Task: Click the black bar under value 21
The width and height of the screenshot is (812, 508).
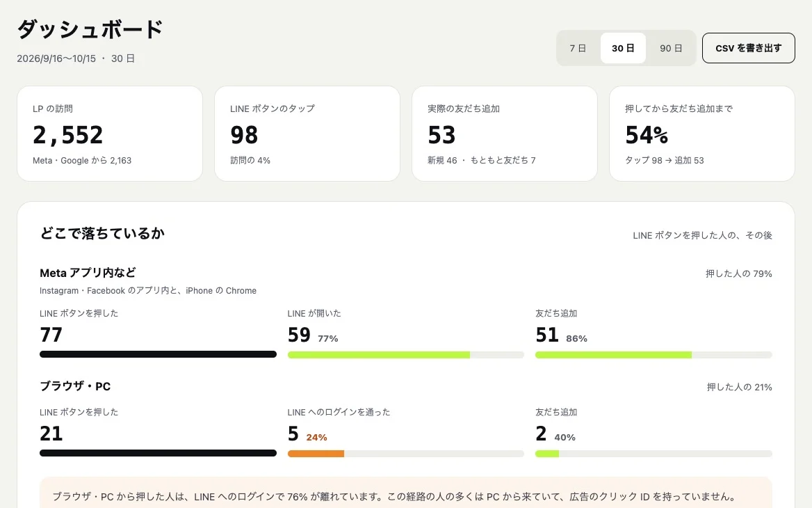Action: 158,453
